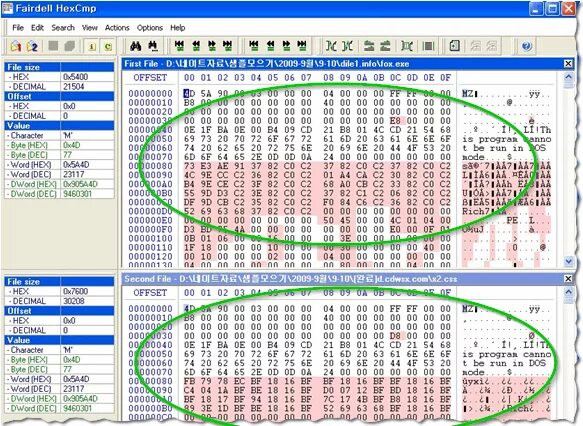583x426 pixels.
Task: Click the first synchronize-panes bracket icon
Action: [x=331, y=46]
